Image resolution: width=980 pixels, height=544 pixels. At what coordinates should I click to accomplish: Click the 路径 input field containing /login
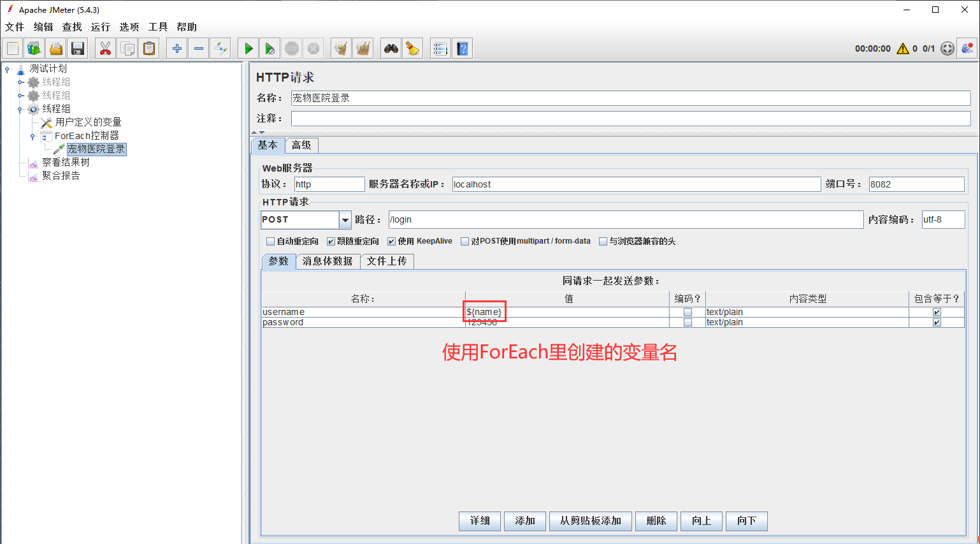pos(624,220)
